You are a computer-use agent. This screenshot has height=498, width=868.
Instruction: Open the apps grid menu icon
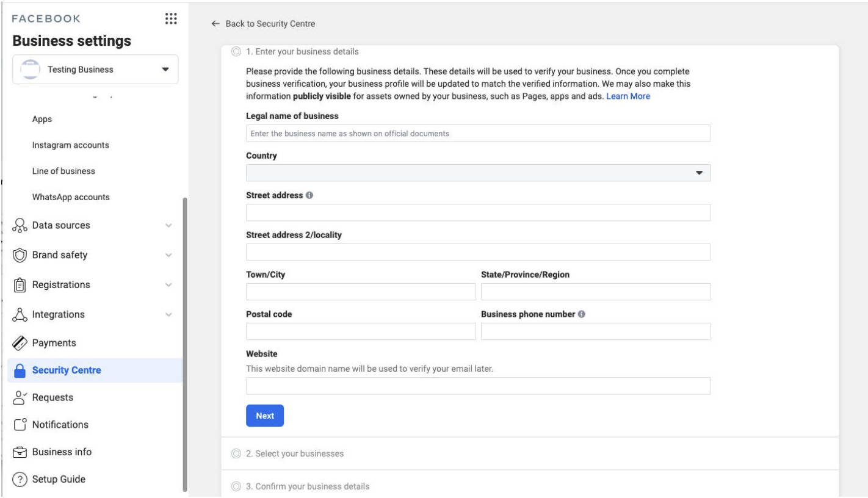point(172,18)
